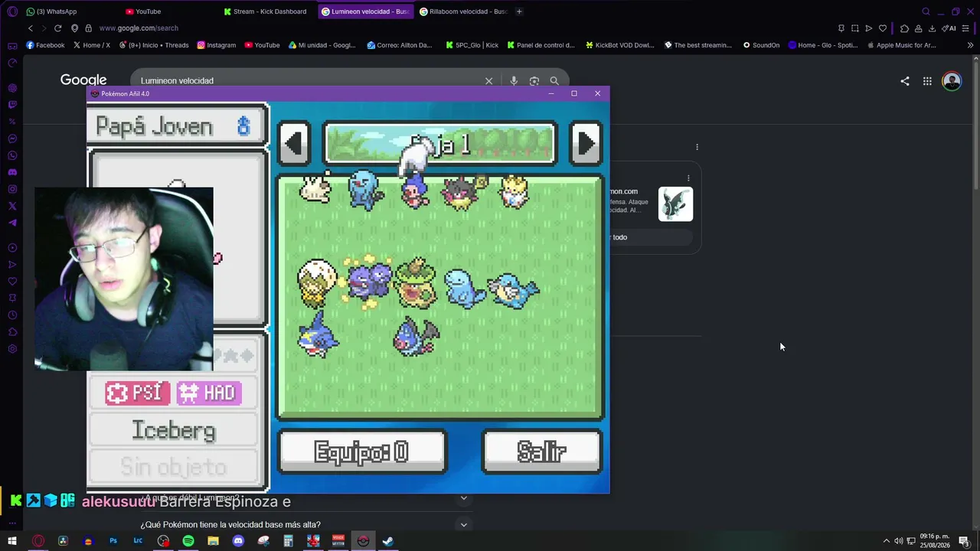Click the Equipo: 0 button

click(362, 452)
